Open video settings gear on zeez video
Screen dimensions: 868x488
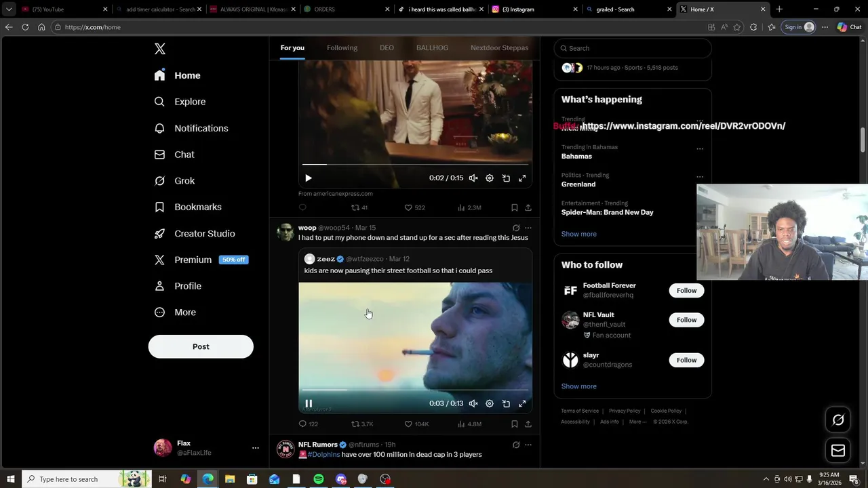(x=490, y=403)
